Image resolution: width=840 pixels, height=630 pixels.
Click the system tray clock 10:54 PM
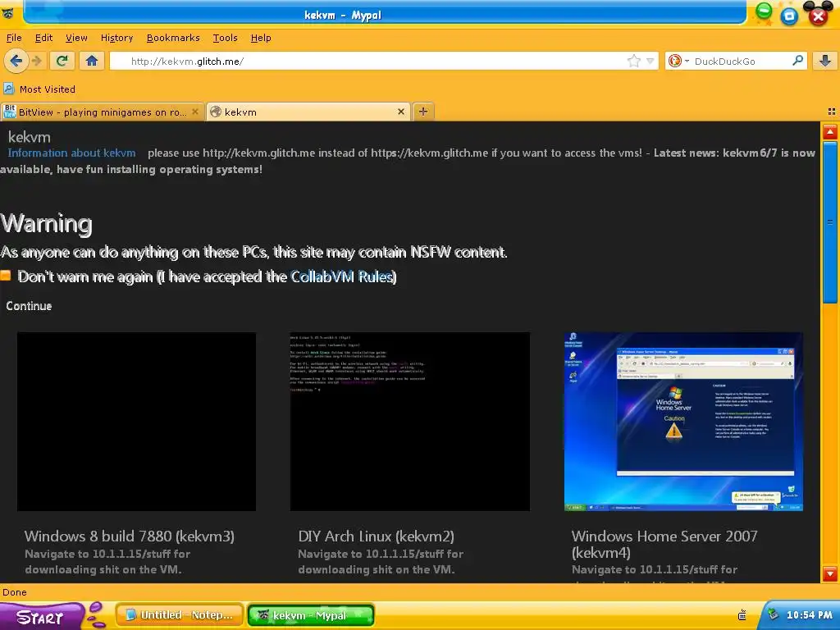pyautogui.click(x=809, y=615)
